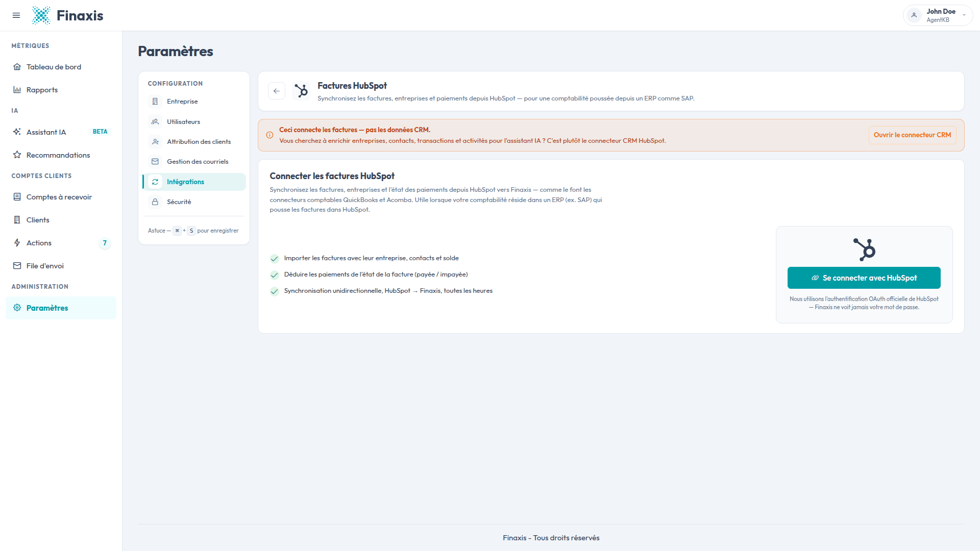980x551 pixels.
Task: Click the Comptes à recevoir icon
Action: pos(17,197)
